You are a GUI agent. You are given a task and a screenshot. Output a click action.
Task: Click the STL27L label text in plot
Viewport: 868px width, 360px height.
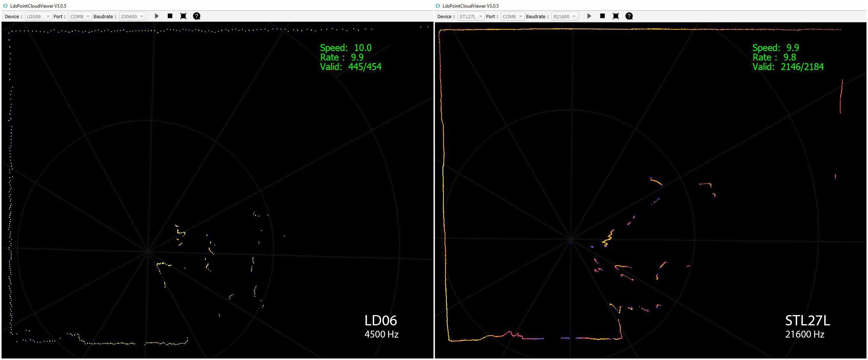click(808, 321)
